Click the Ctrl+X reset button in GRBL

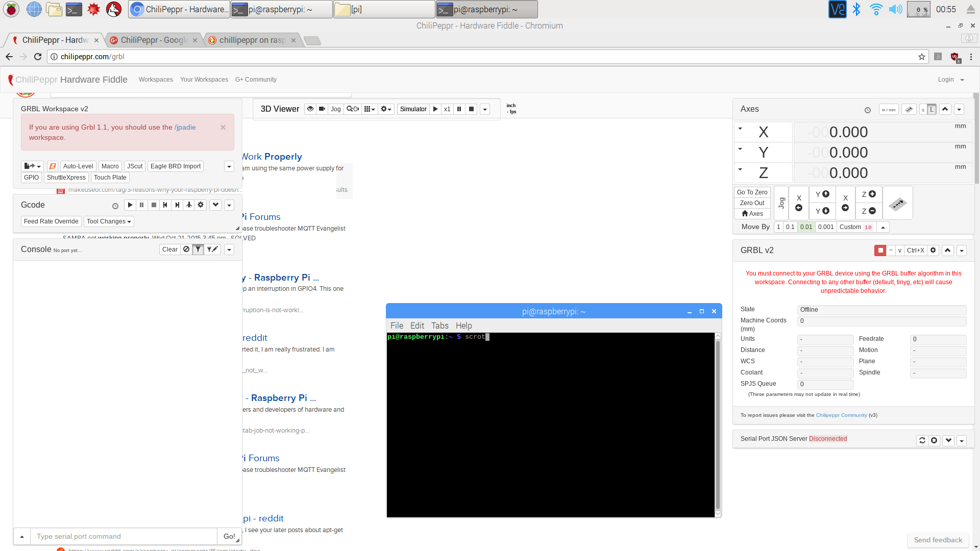[x=916, y=251]
